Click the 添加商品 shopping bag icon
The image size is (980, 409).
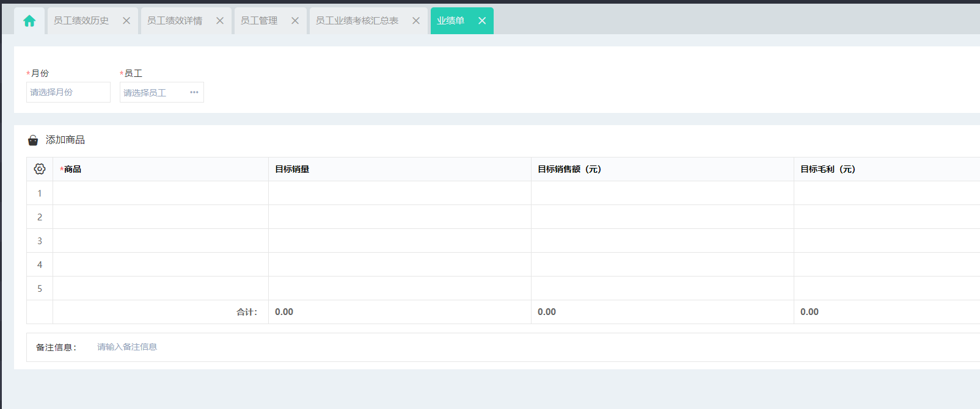click(33, 140)
